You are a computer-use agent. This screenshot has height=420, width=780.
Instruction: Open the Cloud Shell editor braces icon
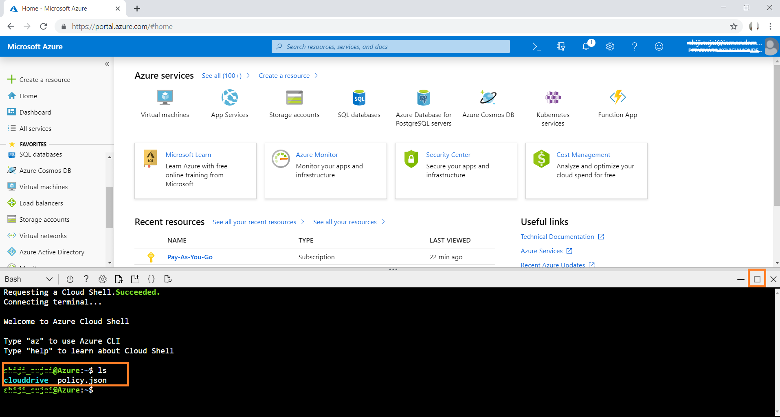click(150, 278)
